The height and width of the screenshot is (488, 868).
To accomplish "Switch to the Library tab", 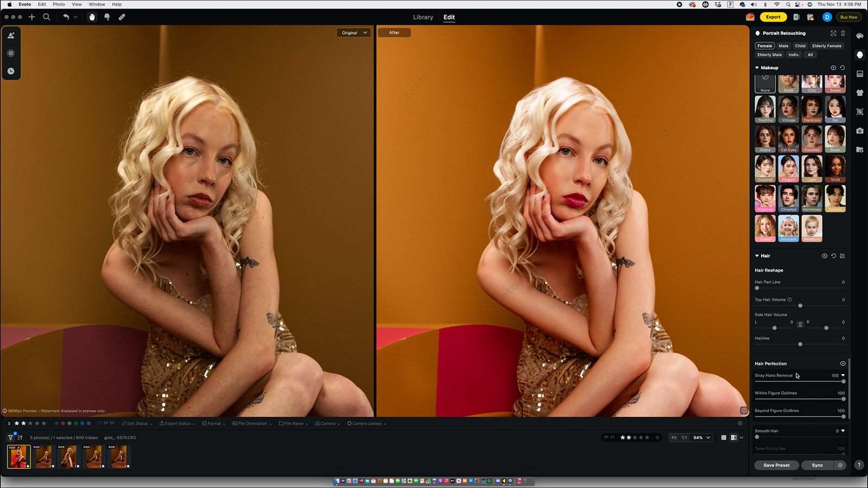I will pos(423,17).
